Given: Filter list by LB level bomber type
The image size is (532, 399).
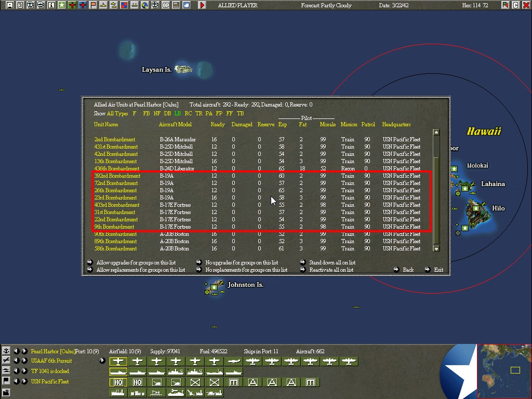Looking at the screenshot, I should click(x=178, y=114).
